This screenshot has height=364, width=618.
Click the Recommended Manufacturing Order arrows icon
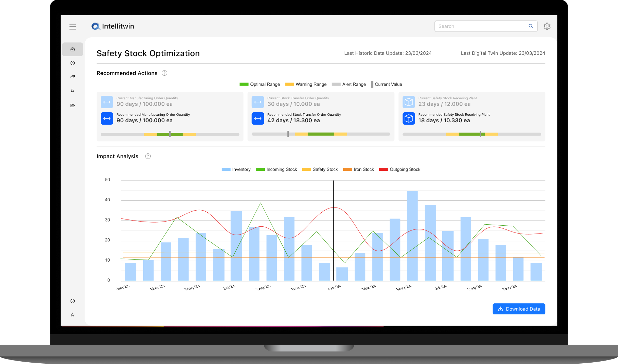point(107,118)
